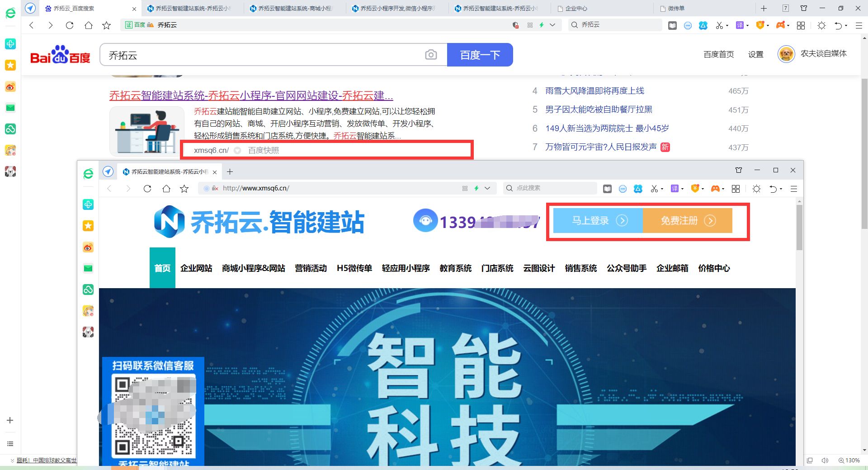Search by image with the camera icon
Image resolution: width=868 pixels, height=470 pixels.
click(431, 54)
